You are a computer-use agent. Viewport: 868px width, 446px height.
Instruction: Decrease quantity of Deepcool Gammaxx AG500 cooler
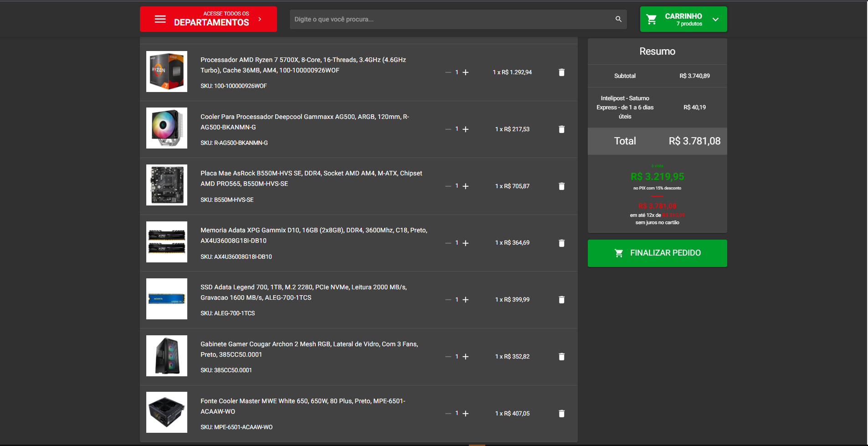coord(448,129)
